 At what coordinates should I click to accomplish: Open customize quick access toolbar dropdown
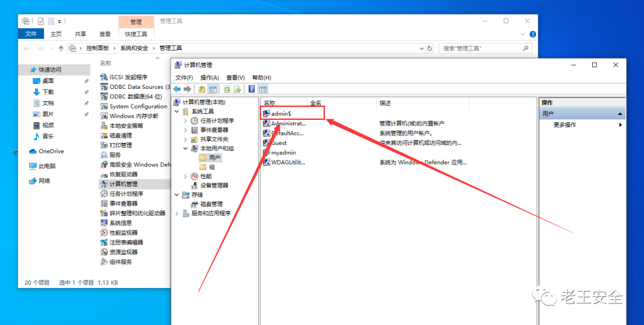pyautogui.click(x=60, y=21)
